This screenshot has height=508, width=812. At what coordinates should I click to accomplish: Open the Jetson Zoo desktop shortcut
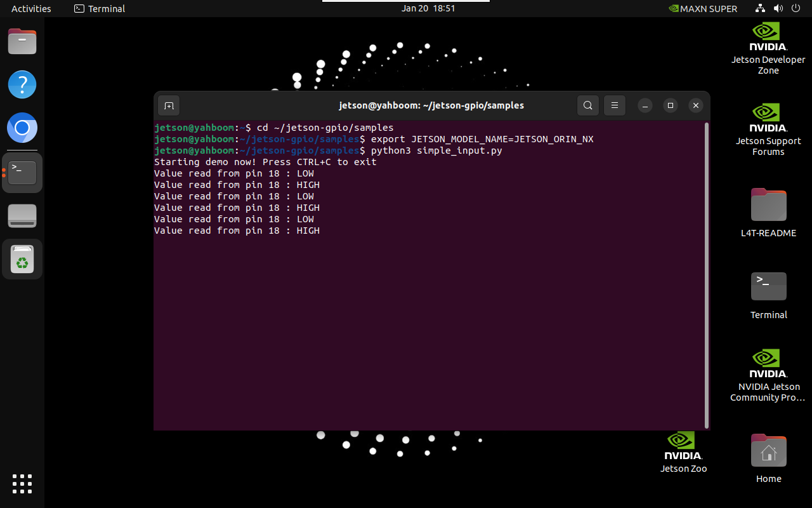[x=683, y=452]
